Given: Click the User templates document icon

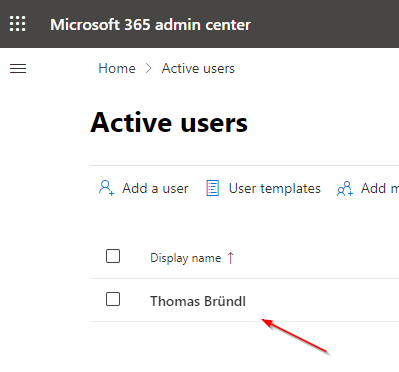Looking at the screenshot, I should [213, 188].
